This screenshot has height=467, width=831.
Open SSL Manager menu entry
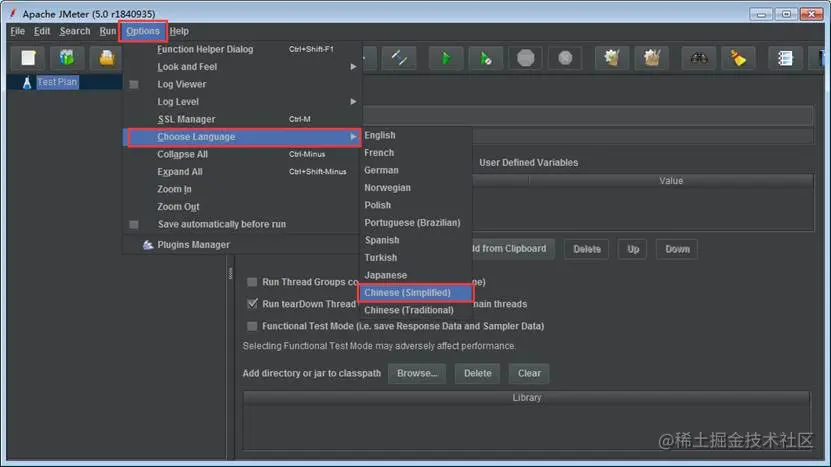243,119
